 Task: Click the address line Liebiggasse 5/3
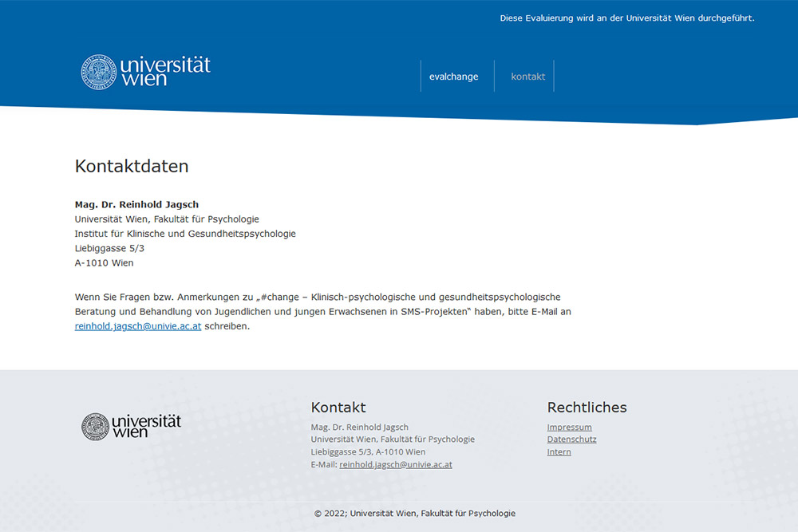[x=109, y=248]
